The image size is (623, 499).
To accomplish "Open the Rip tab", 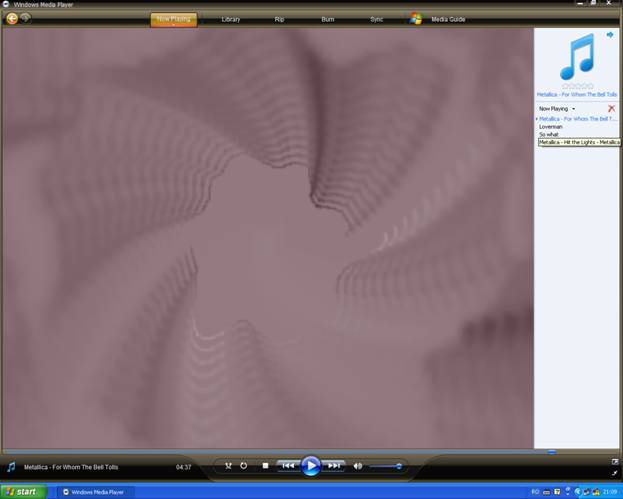I will [x=279, y=19].
